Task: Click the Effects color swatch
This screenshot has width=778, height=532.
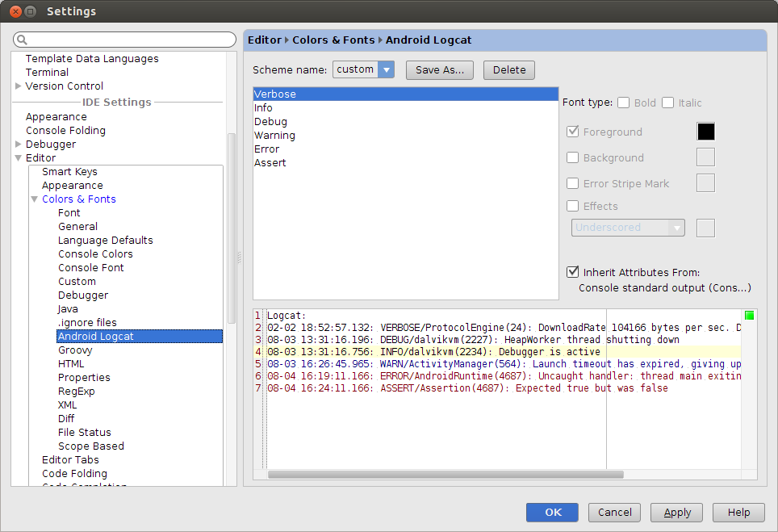Action: [705, 228]
